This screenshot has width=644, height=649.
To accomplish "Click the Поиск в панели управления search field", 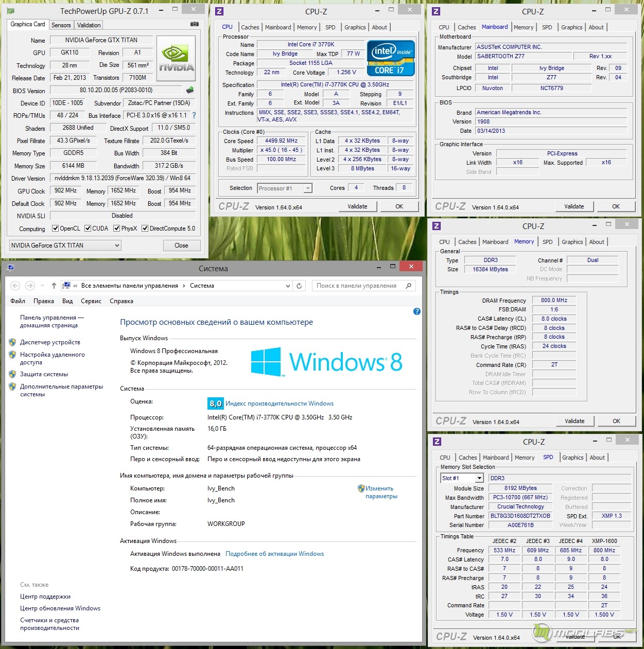I will pyautogui.click(x=358, y=286).
